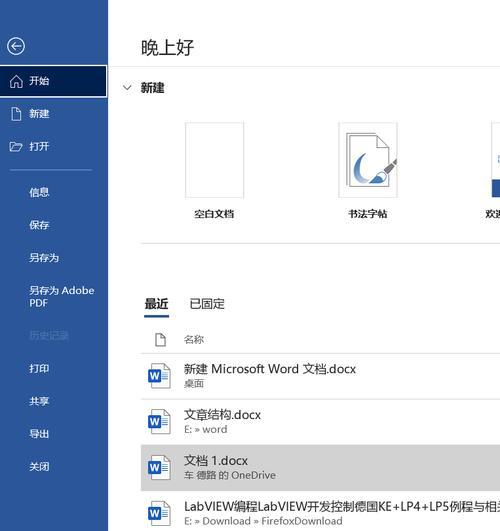Click the Word icon for 文章结构.docx
The image size is (500, 531).
pyautogui.click(x=159, y=422)
